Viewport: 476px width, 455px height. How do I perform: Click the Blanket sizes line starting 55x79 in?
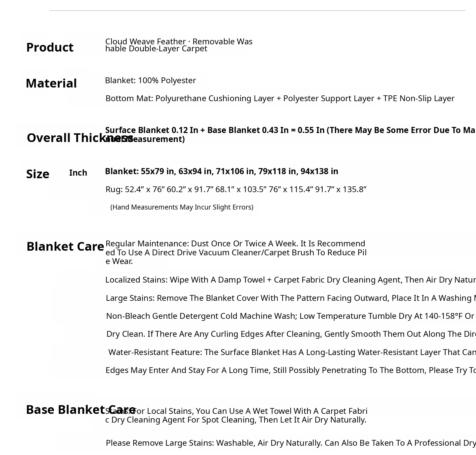(x=221, y=171)
